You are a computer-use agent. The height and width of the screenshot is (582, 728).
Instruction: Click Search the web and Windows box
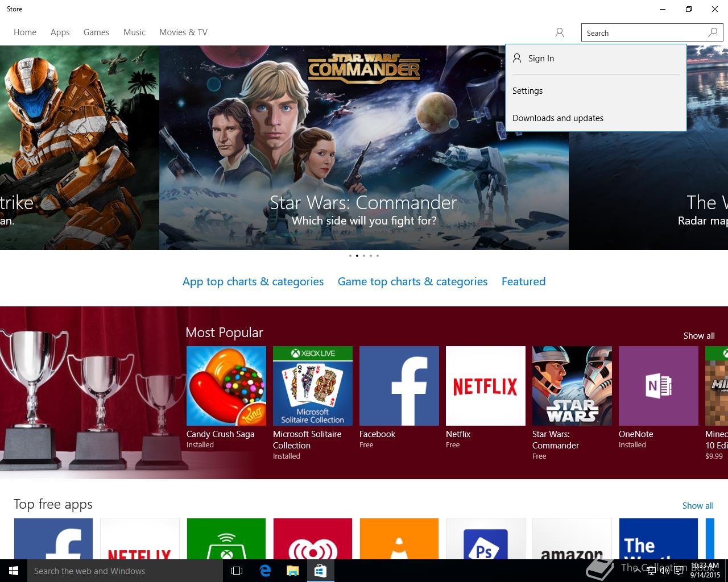[125, 571]
